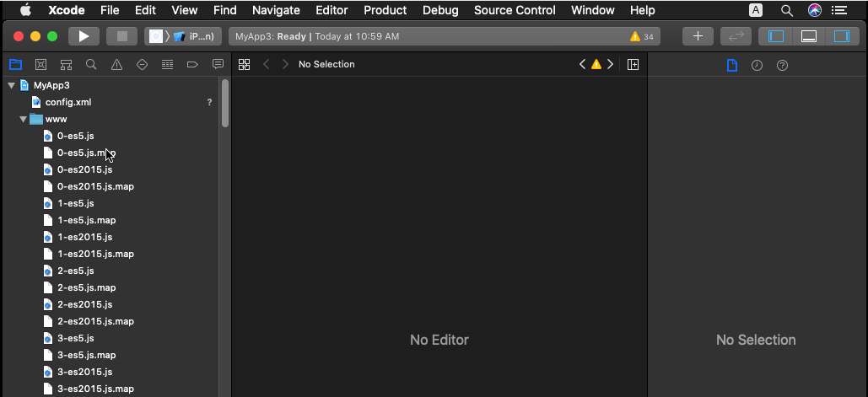Show the Project navigator
Viewport: 868px width, 397px height.
[x=15, y=65]
